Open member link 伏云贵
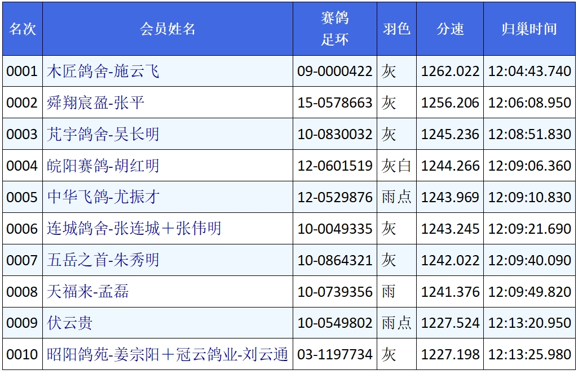 [x=69, y=323]
